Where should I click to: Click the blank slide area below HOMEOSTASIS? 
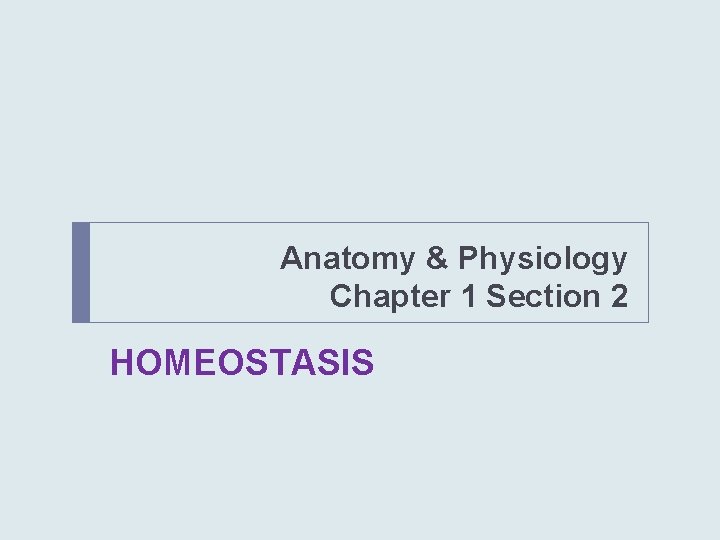pos(360,460)
